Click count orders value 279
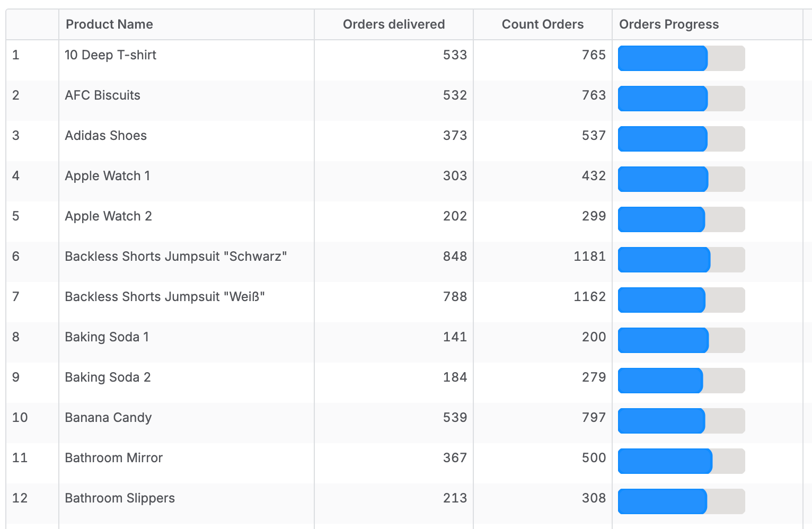 coord(594,377)
